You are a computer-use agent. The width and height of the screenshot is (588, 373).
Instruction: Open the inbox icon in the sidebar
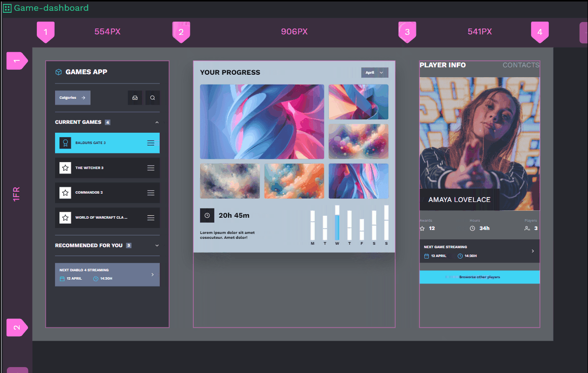pos(135,97)
